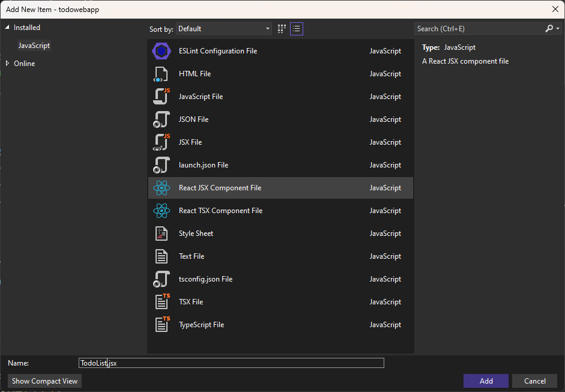Click the ESLint Configuration File icon
Viewport: 565px width, 392px height.
pyautogui.click(x=162, y=51)
